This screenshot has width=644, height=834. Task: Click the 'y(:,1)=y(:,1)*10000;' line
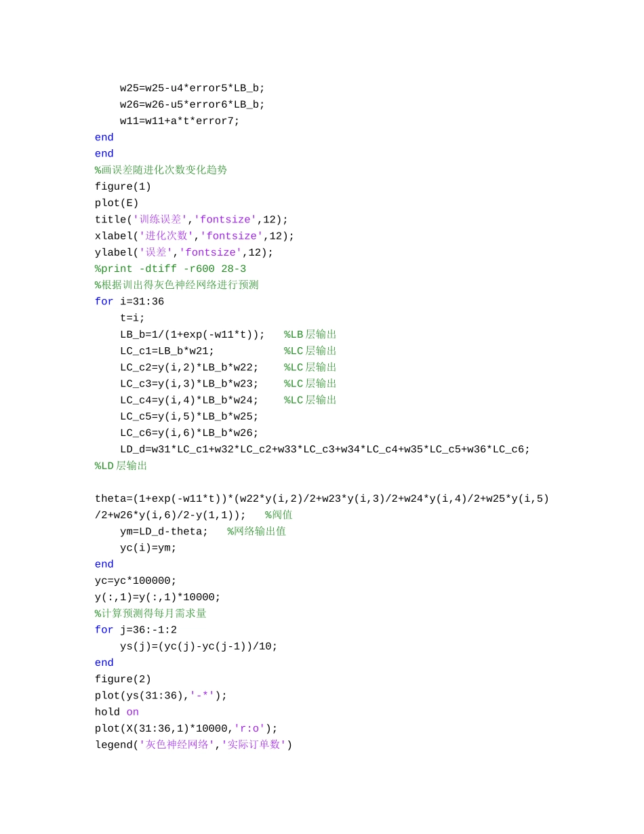coord(158,597)
